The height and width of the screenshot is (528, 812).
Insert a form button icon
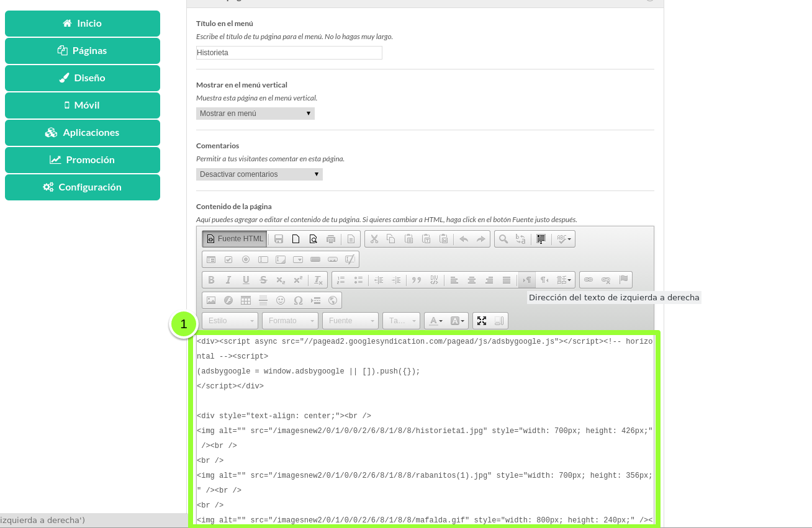(x=315, y=259)
